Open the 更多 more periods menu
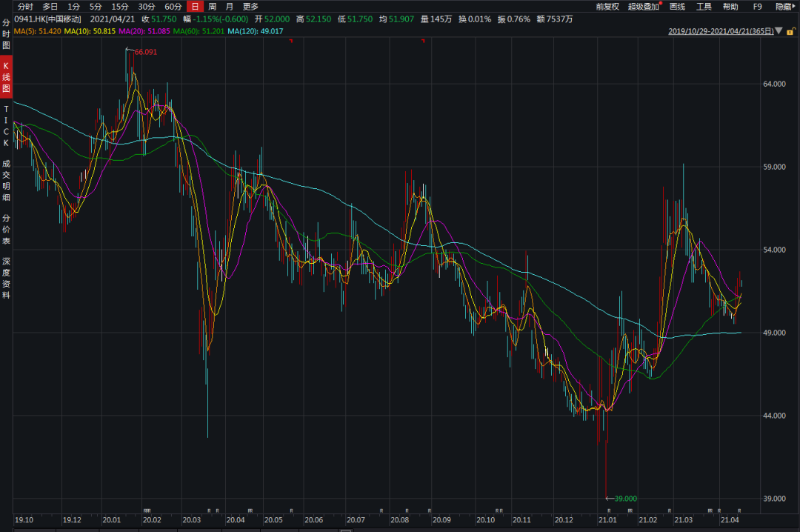This screenshot has width=800, height=532. pyautogui.click(x=250, y=7)
